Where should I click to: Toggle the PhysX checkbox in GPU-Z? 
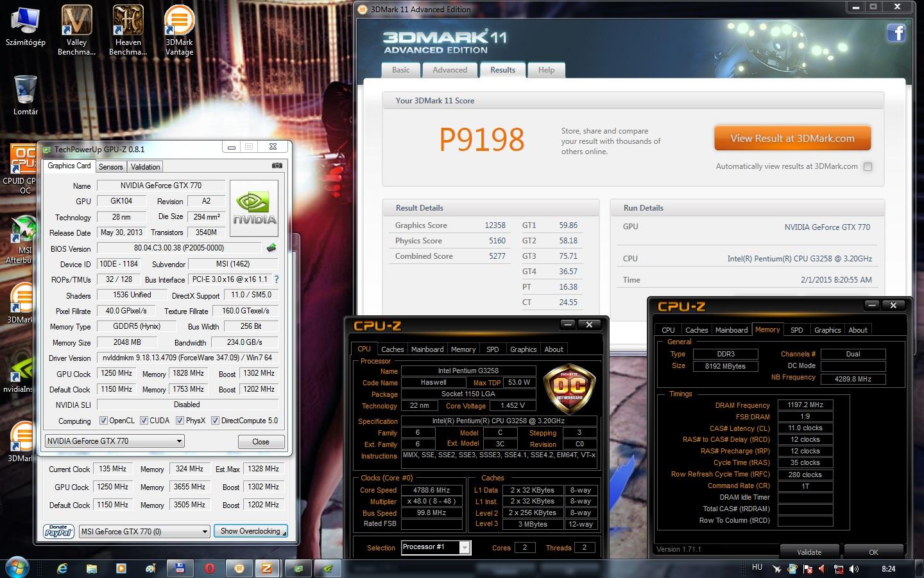[x=180, y=421]
